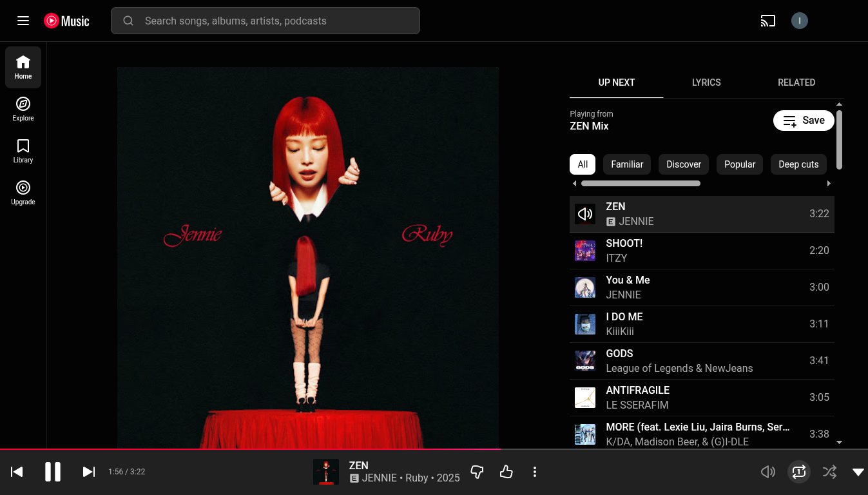Like the song ZEN
Screen dimensions: 868x495
[x=506, y=472]
